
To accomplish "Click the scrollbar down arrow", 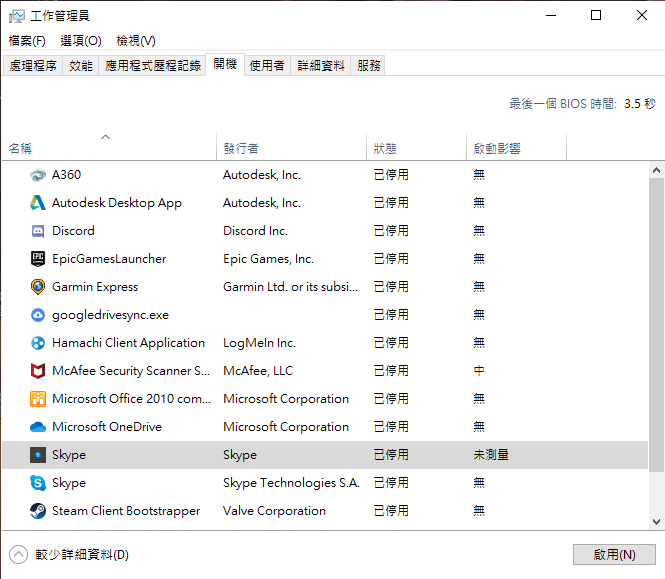I will click(656, 522).
